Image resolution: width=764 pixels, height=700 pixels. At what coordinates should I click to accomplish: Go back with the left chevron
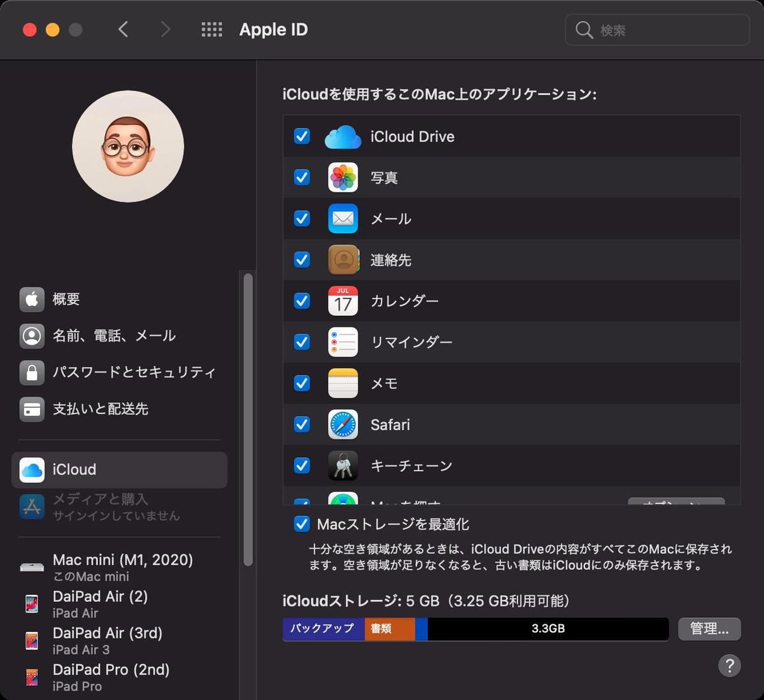[124, 29]
